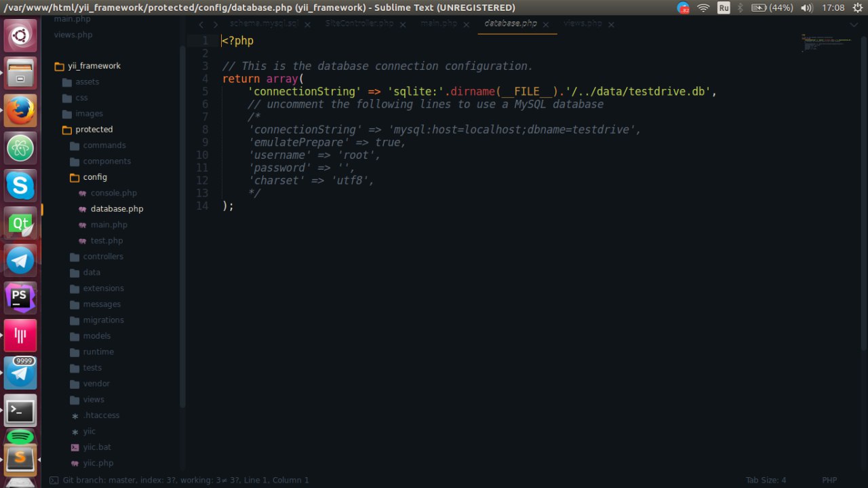Open Firefox from the dock
The image size is (868, 488).
coord(20,110)
